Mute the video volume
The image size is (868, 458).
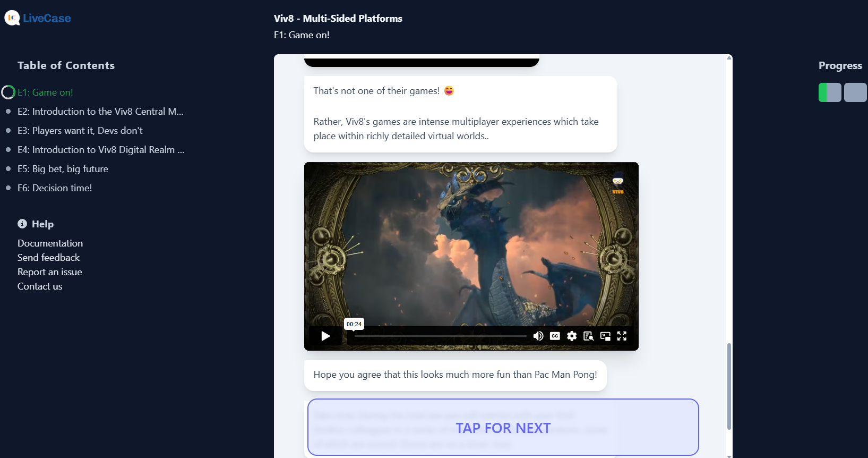point(538,336)
